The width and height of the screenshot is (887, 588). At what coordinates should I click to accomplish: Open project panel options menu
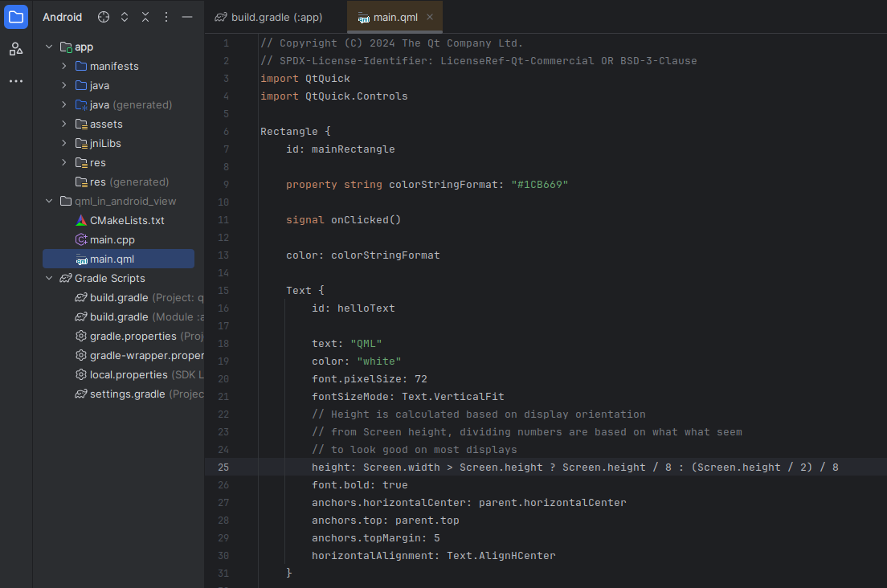click(166, 17)
